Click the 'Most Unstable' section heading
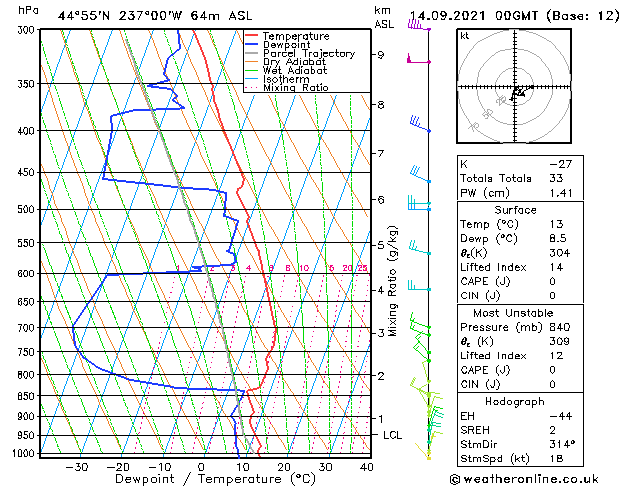The width and height of the screenshot is (629, 486). click(513, 313)
